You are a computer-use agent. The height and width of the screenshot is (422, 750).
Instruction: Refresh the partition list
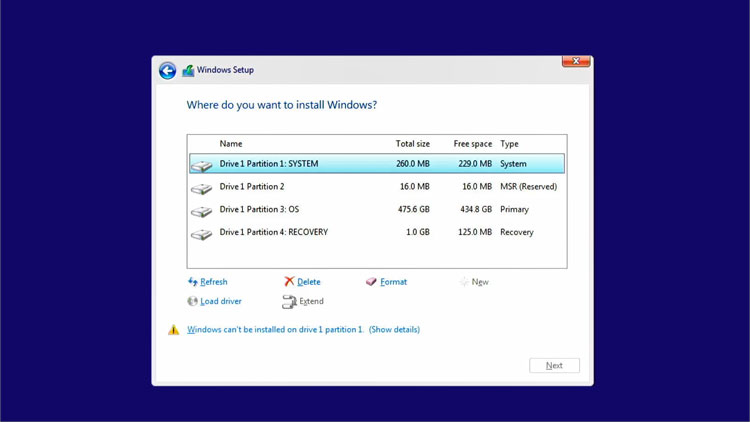pyautogui.click(x=214, y=282)
